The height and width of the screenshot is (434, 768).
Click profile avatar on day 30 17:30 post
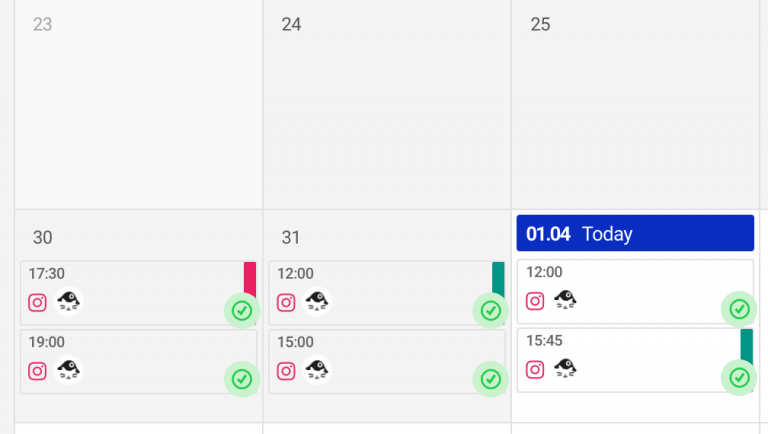(x=68, y=302)
